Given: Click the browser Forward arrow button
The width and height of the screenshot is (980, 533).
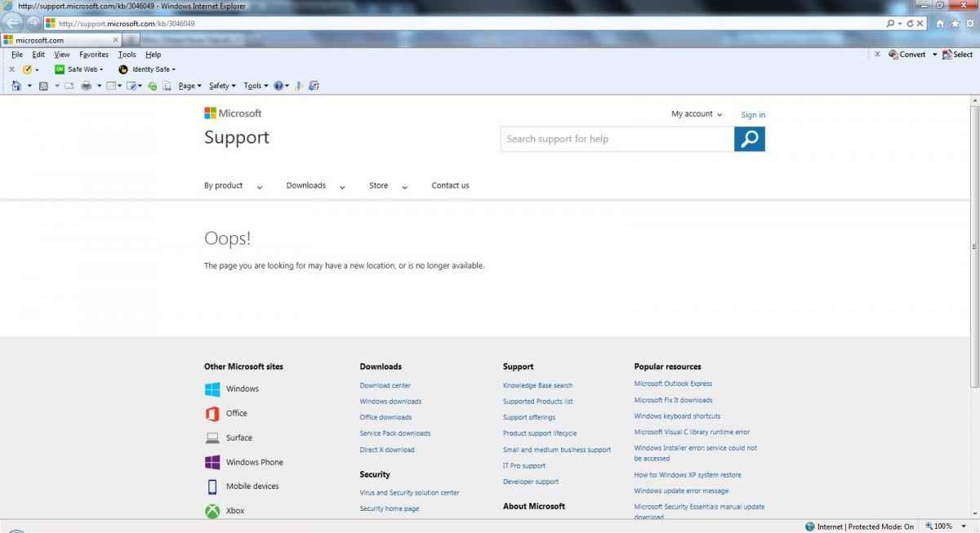Looking at the screenshot, I should point(33,23).
